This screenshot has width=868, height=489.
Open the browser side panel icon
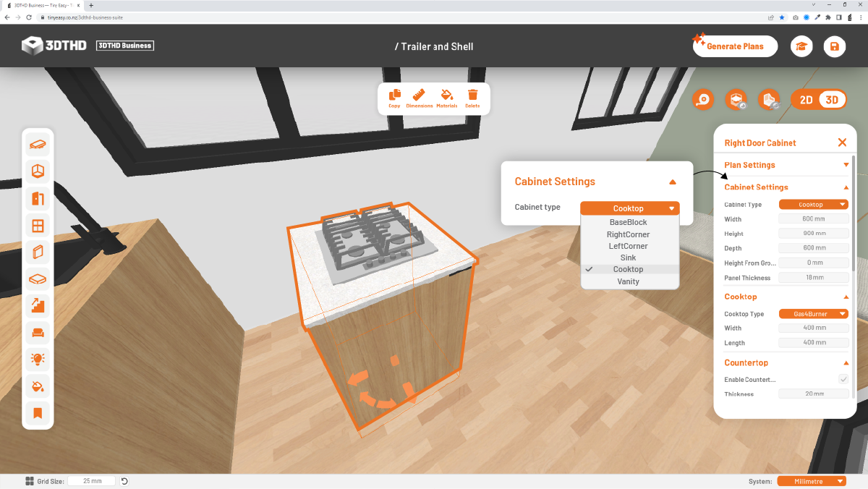pos(839,17)
